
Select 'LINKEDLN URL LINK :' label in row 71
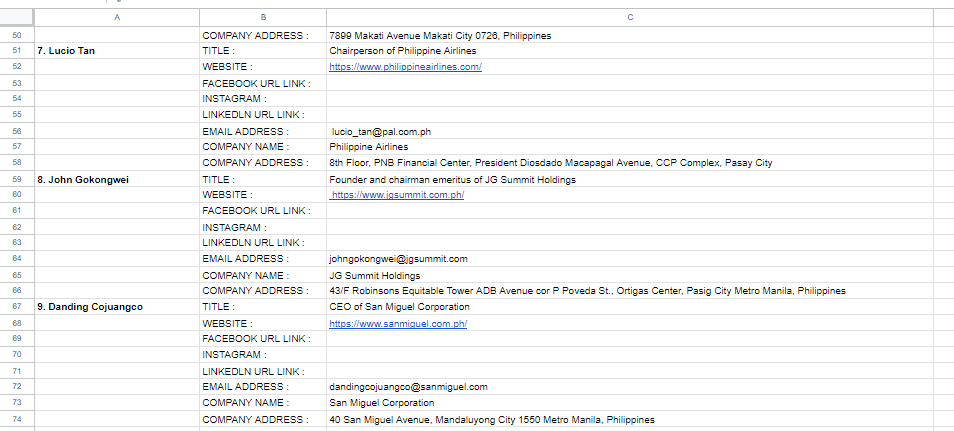coord(263,371)
